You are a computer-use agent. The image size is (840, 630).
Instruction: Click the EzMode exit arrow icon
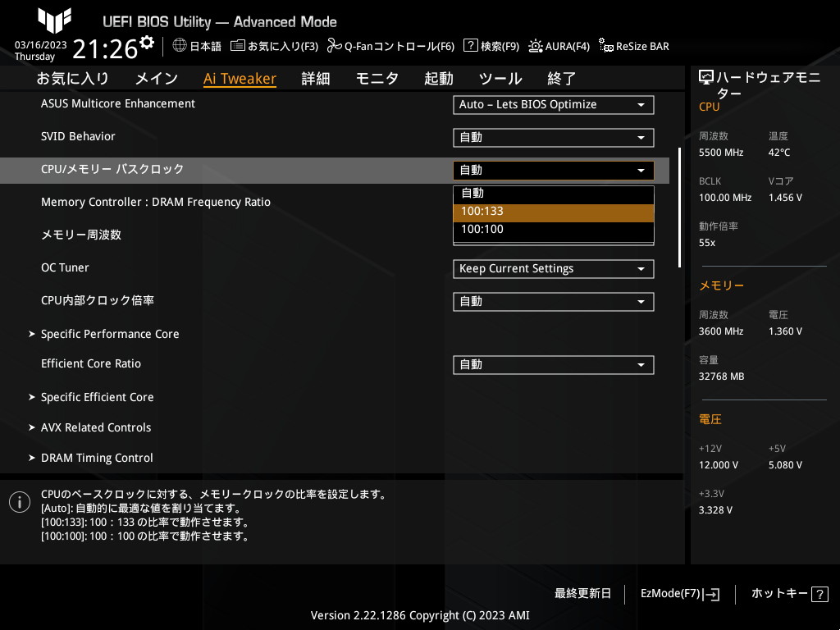(x=711, y=594)
